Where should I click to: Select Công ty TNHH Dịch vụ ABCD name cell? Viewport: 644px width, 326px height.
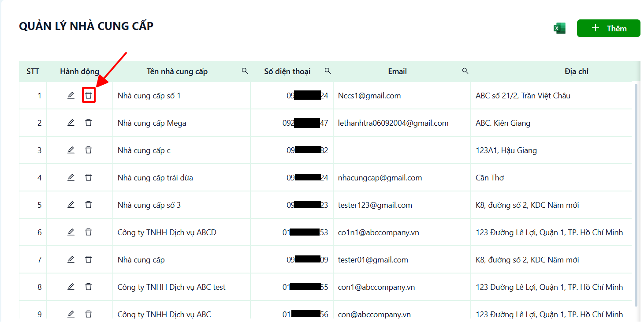pyautogui.click(x=182, y=232)
